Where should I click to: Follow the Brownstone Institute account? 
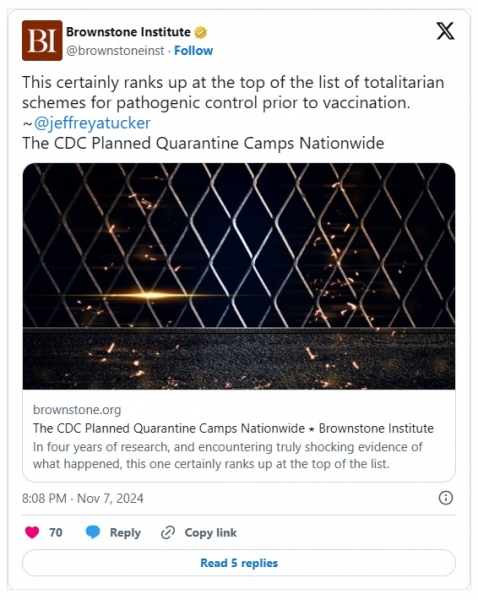point(193,51)
